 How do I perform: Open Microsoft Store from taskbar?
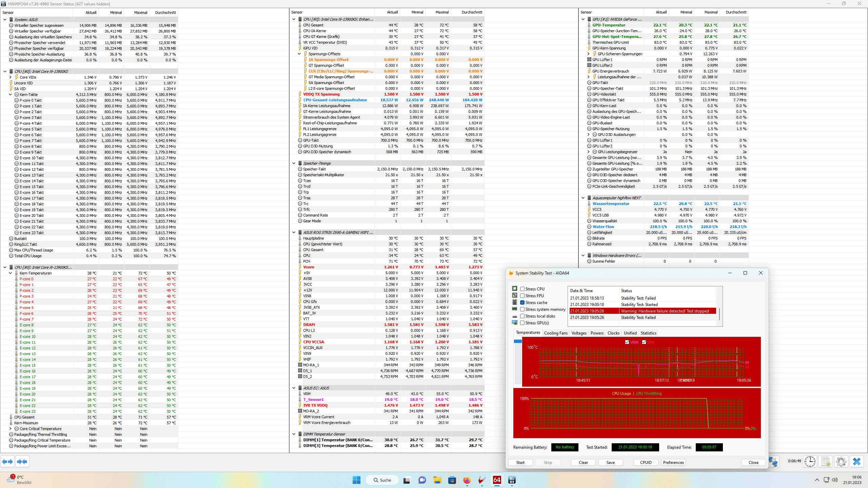tap(452, 480)
